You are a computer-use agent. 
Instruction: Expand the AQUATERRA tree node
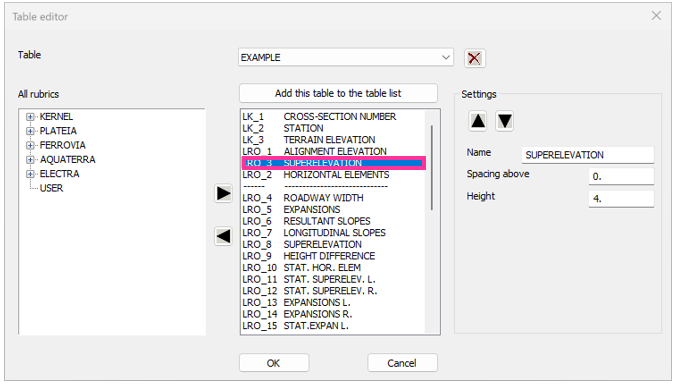[30, 159]
